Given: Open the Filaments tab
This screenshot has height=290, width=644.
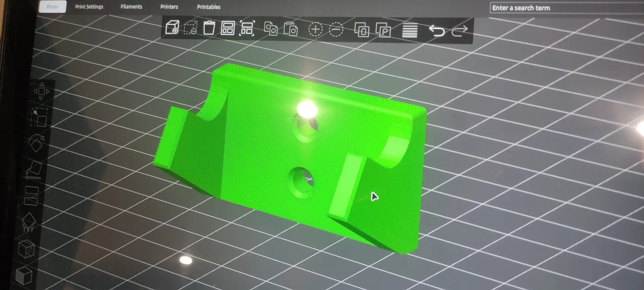Looking at the screenshot, I should tap(132, 7).
